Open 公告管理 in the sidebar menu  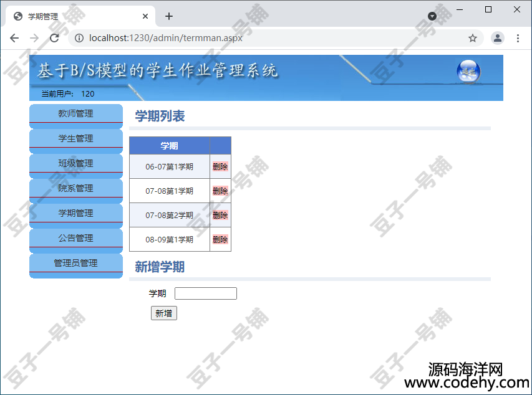coord(76,239)
